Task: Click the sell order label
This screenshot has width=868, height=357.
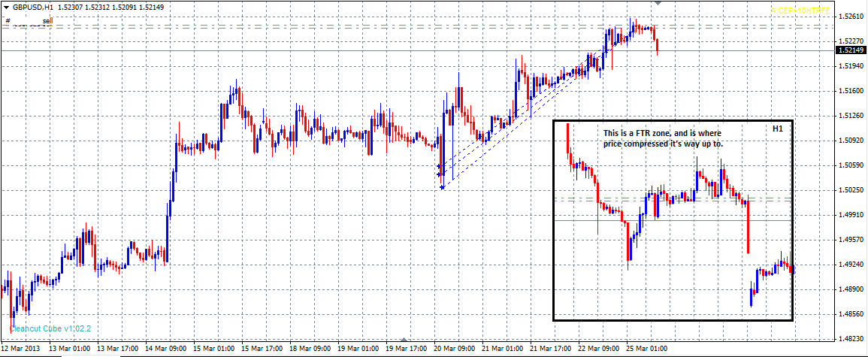Action: click(x=47, y=21)
